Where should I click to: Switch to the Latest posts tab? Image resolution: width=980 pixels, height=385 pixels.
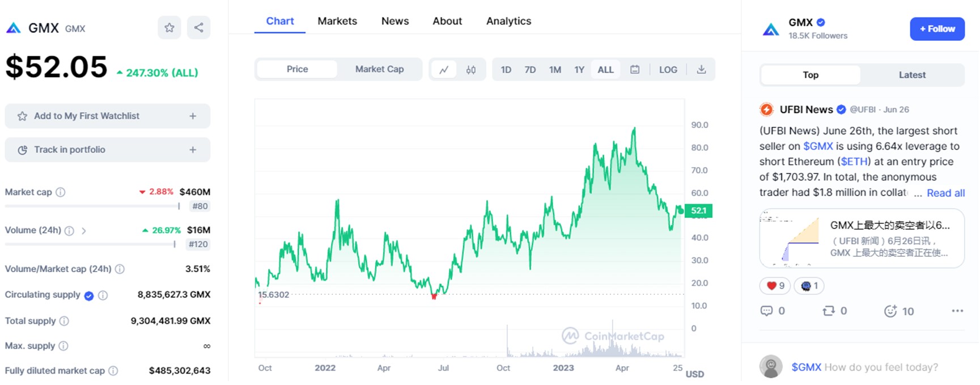(x=911, y=75)
